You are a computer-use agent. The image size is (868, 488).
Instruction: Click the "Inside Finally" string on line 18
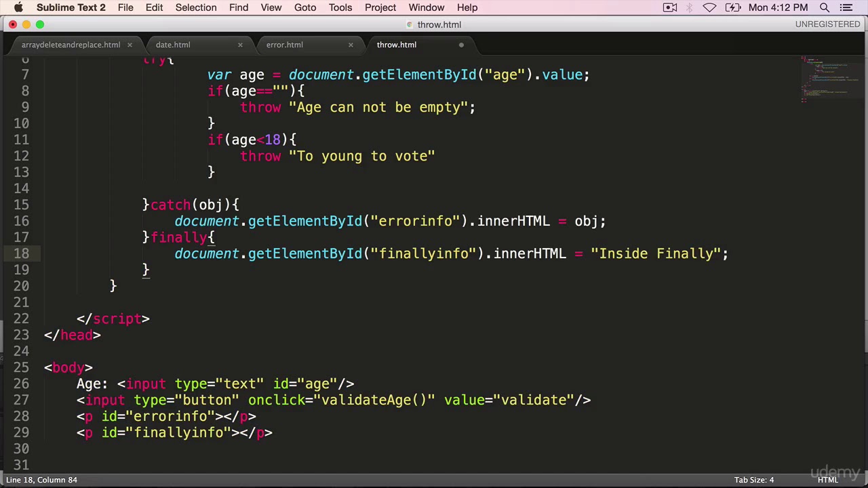point(655,253)
